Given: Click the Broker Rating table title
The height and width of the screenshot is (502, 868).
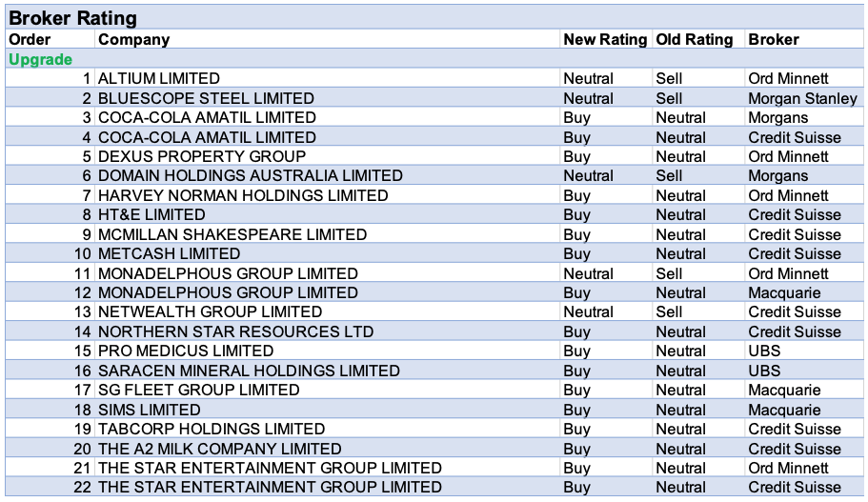Looking at the screenshot, I should (72, 18).
